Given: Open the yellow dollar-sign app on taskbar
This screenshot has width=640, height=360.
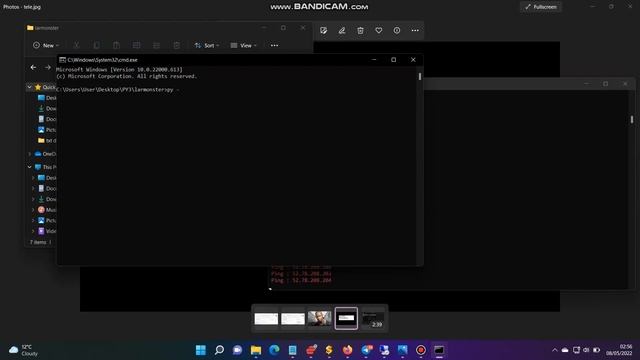Looking at the screenshot, I should [x=329, y=350].
